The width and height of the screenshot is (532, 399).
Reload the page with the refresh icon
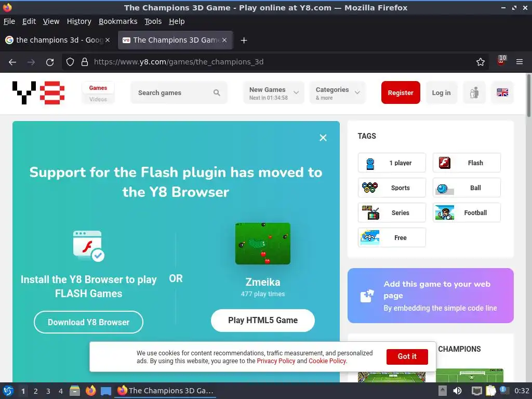[50, 62]
